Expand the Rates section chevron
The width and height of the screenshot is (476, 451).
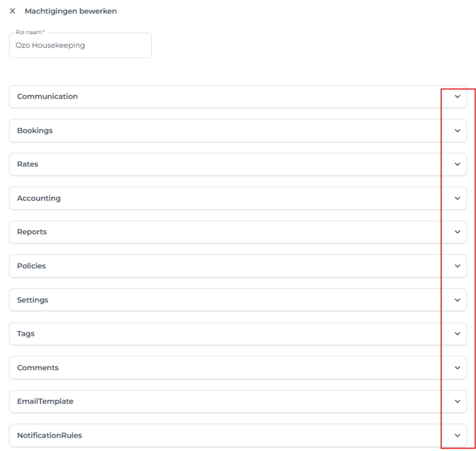click(457, 164)
